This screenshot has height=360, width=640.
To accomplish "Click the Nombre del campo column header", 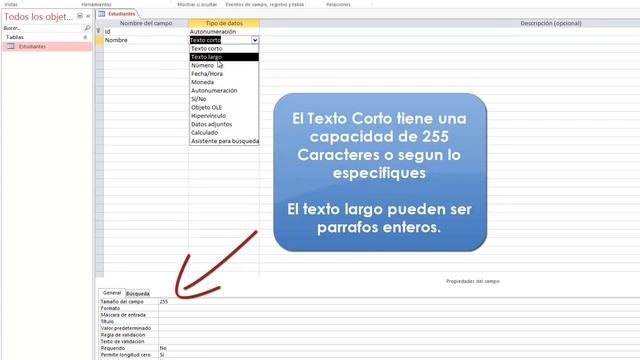I will pyautogui.click(x=146, y=23).
